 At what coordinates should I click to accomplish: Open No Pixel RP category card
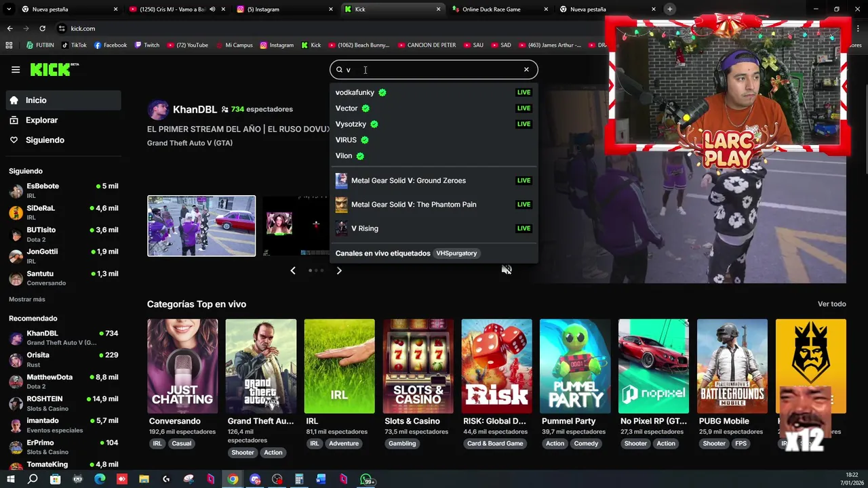coord(654,366)
